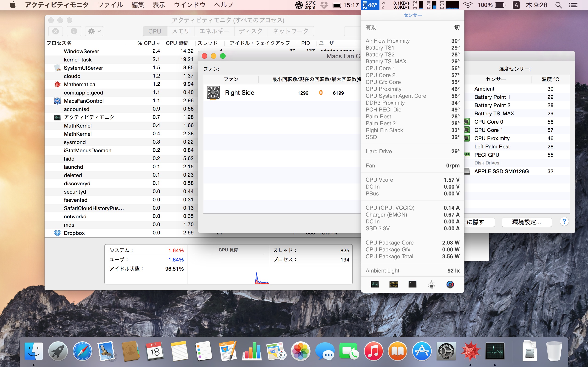Select the Mathematica process row
The image size is (588, 367).
point(79,84)
